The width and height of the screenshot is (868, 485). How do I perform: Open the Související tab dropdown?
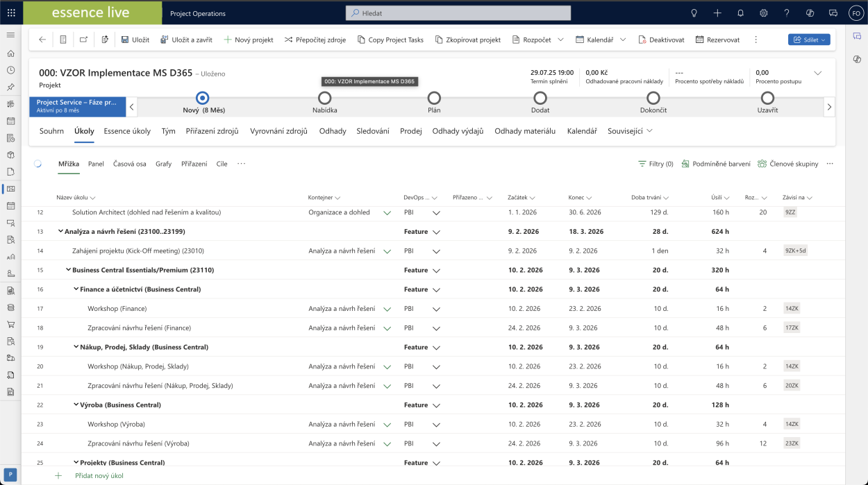pyautogui.click(x=630, y=131)
